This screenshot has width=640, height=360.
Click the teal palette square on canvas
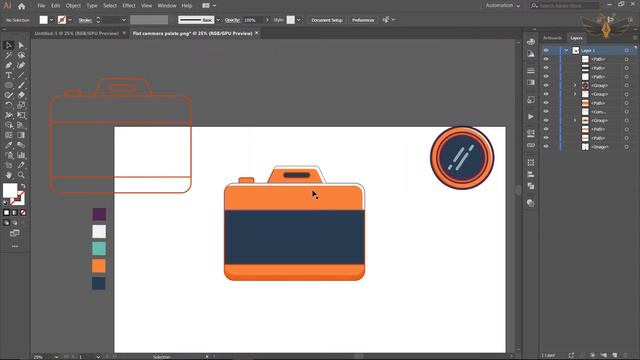99,249
